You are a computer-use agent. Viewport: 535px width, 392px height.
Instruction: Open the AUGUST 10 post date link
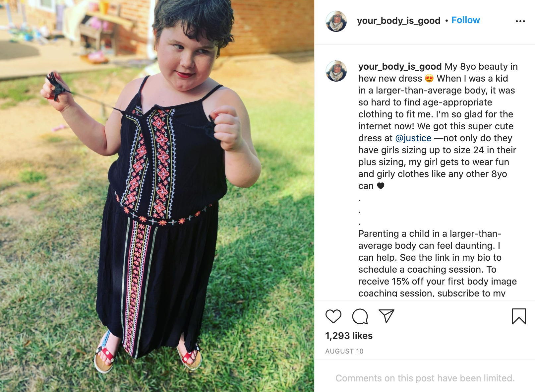[344, 351]
